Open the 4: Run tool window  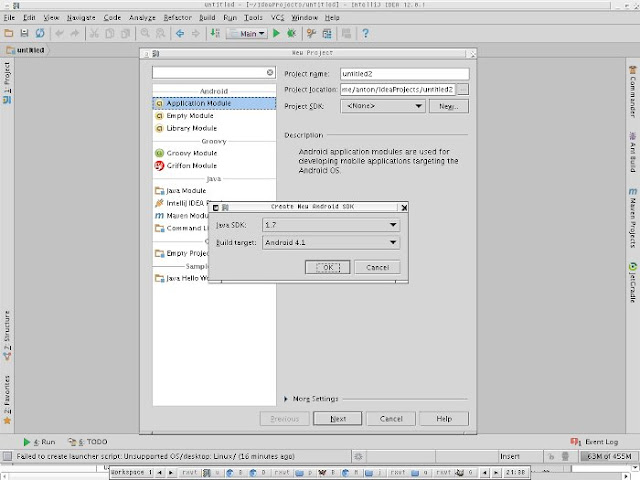point(39,442)
